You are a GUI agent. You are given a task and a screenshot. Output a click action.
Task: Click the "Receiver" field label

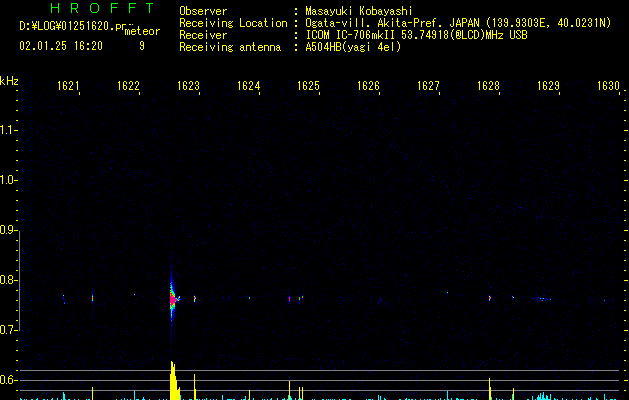coord(203,35)
